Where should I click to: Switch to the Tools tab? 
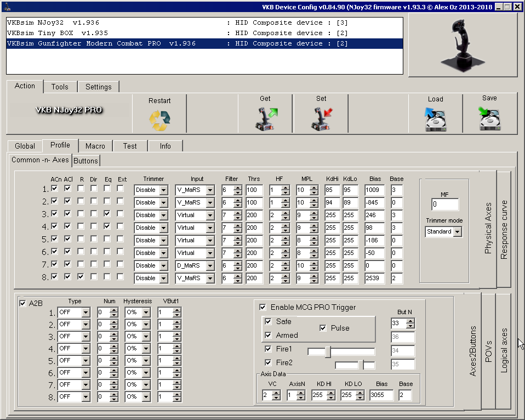pos(60,87)
